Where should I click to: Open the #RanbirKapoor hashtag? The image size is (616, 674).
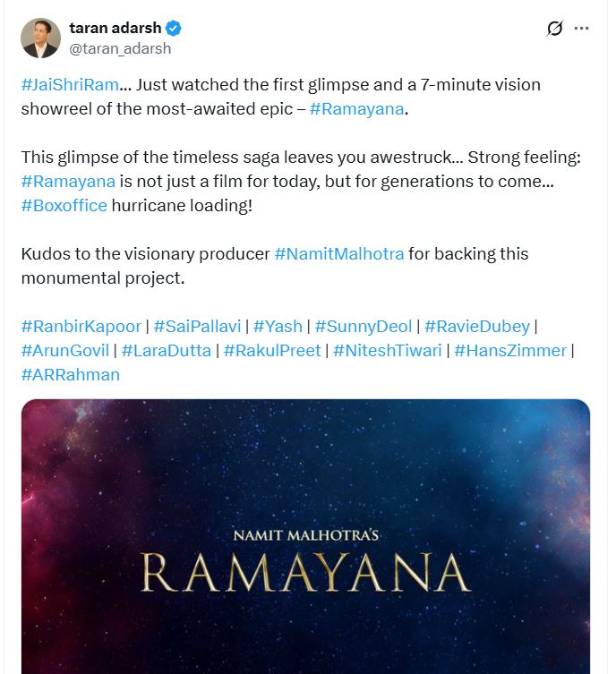tap(81, 326)
